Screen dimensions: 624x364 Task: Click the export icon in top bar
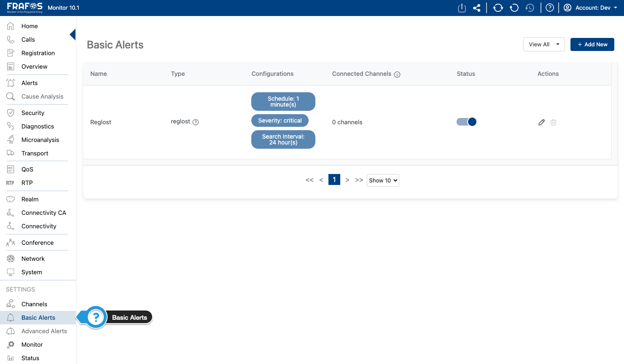(x=462, y=8)
